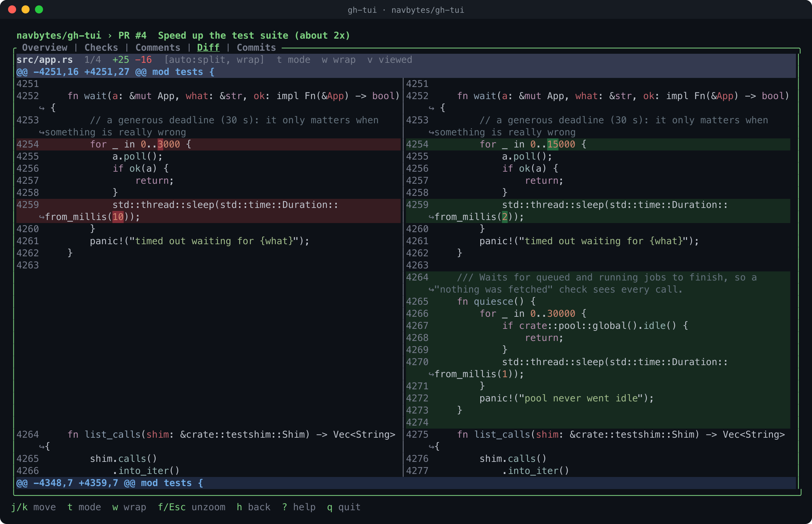
Task: Open the Checks tab
Action: (101, 48)
